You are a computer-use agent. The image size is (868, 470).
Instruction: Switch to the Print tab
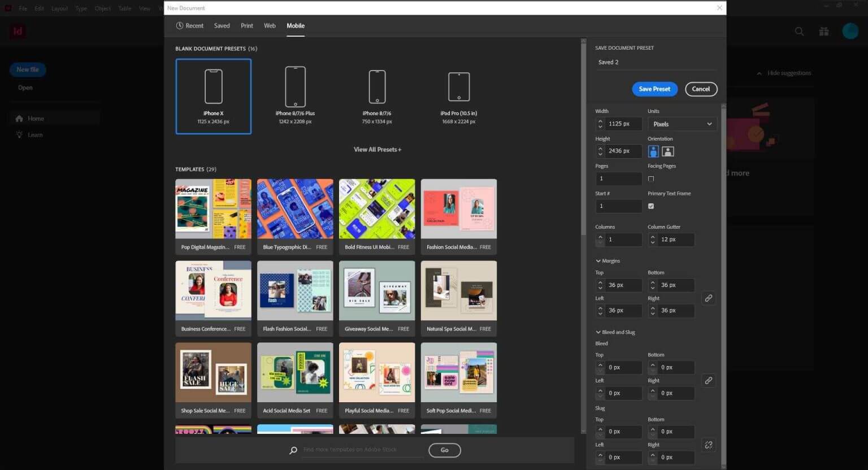[x=246, y=25]
